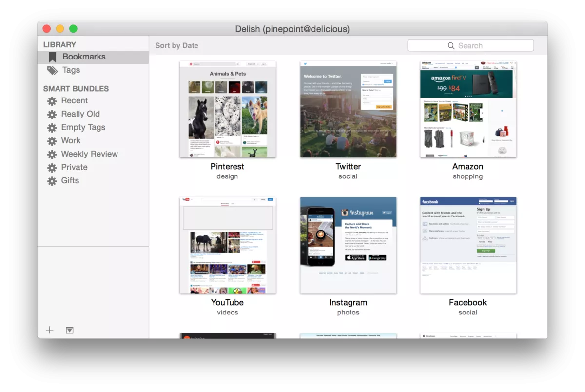Select the Instagram bookmark thumbnail
Screen dimensions: 585x392
348,245
